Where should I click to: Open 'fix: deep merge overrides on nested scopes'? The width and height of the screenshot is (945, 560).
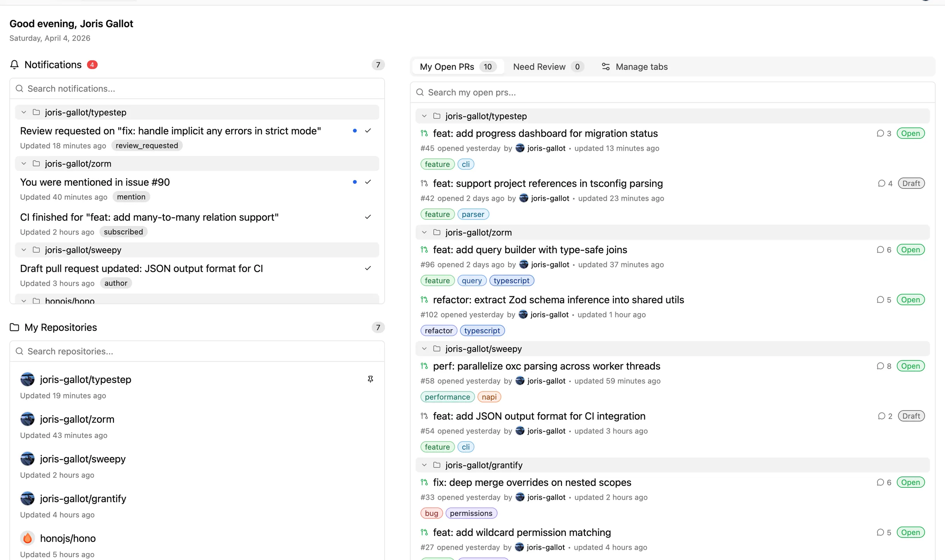(x=532, y=482)
